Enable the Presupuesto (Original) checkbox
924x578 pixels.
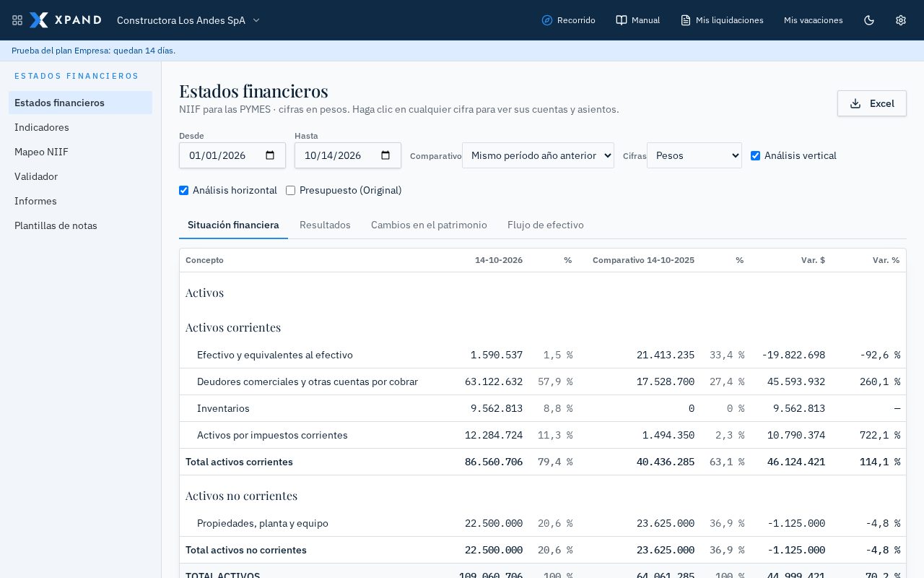(291, 190)
